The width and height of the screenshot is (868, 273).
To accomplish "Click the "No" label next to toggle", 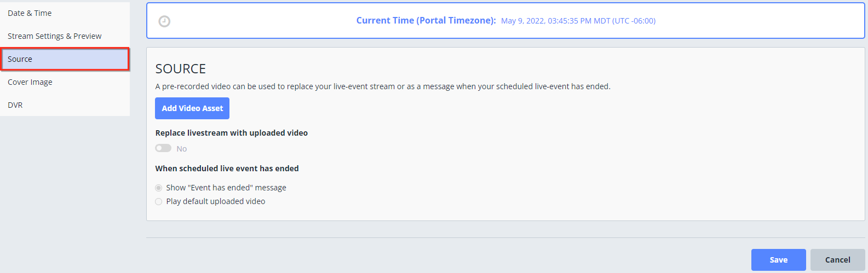I will (x=182, y=149).
